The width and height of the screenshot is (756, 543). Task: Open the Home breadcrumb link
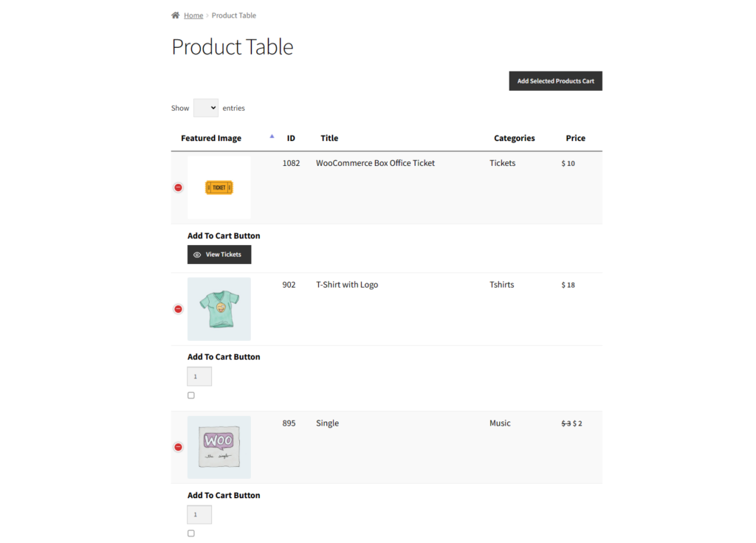[193, 15]
